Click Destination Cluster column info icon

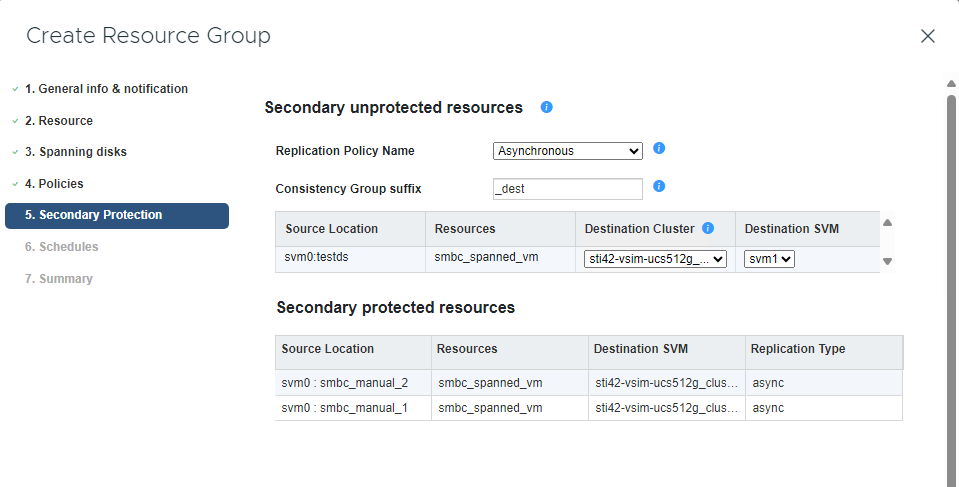(x=708, y=229)
